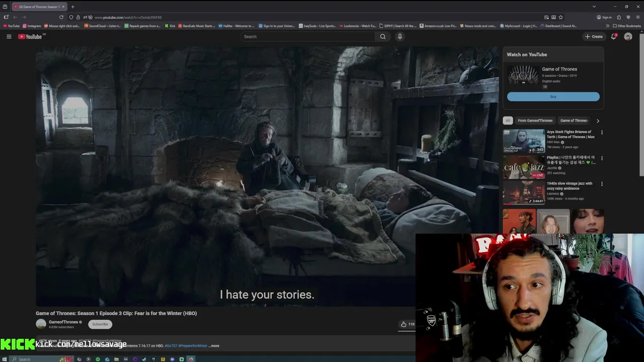Open GameofThrones channel name link
The image size is (644, 362).
[63, 322]
